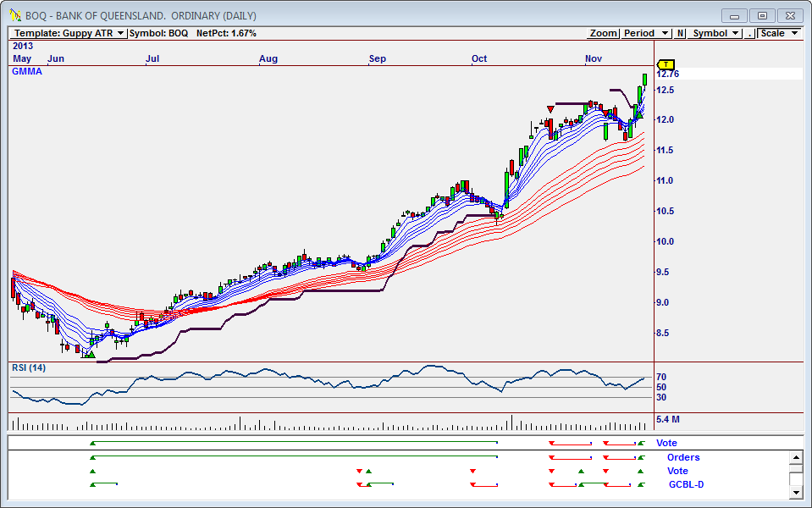Screen dimensions: 812x508
Task: Click the Nov month label on time axis
Action: coord(594,58)
